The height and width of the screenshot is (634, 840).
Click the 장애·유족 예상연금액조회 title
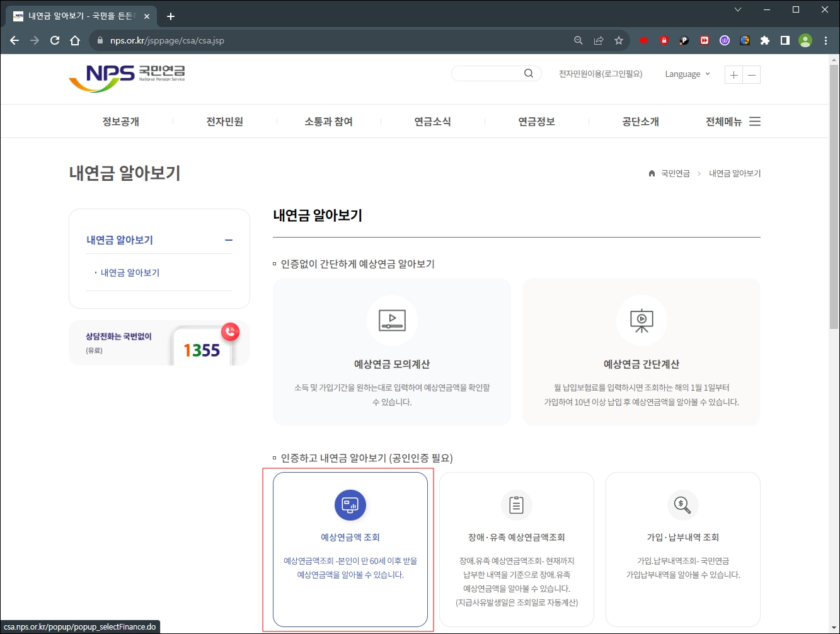point(517,538)
